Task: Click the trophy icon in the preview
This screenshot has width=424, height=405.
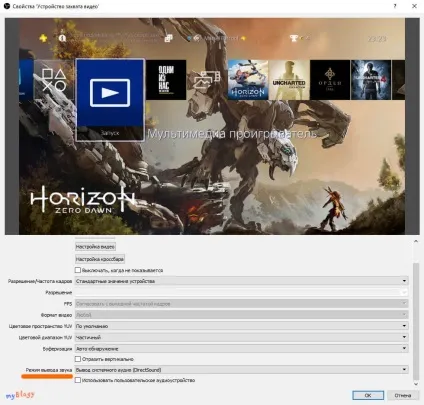Action: 294,38
